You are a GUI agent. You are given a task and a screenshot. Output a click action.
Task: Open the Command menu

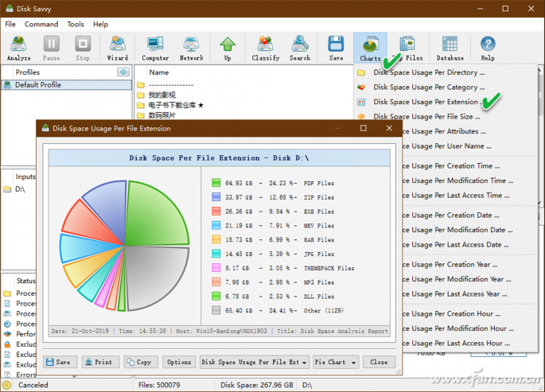41,25
